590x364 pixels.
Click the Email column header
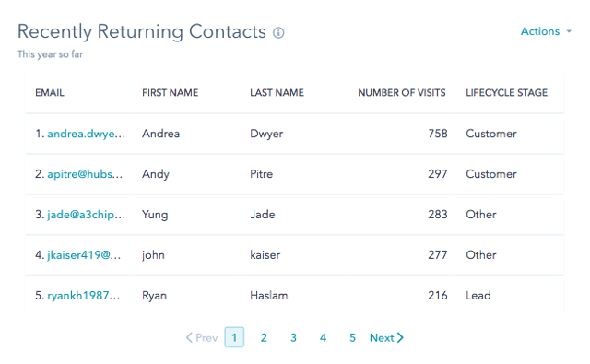click(50, 93)
